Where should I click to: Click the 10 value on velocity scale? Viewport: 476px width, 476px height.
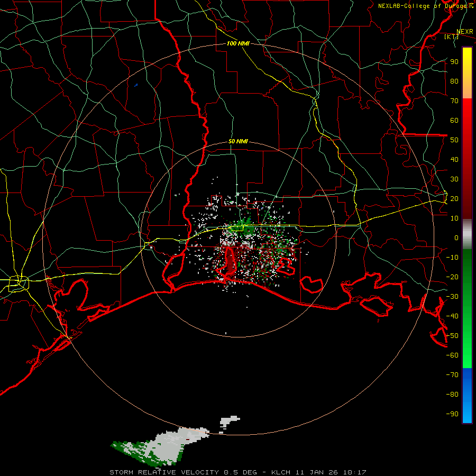(x=454, y=218)
